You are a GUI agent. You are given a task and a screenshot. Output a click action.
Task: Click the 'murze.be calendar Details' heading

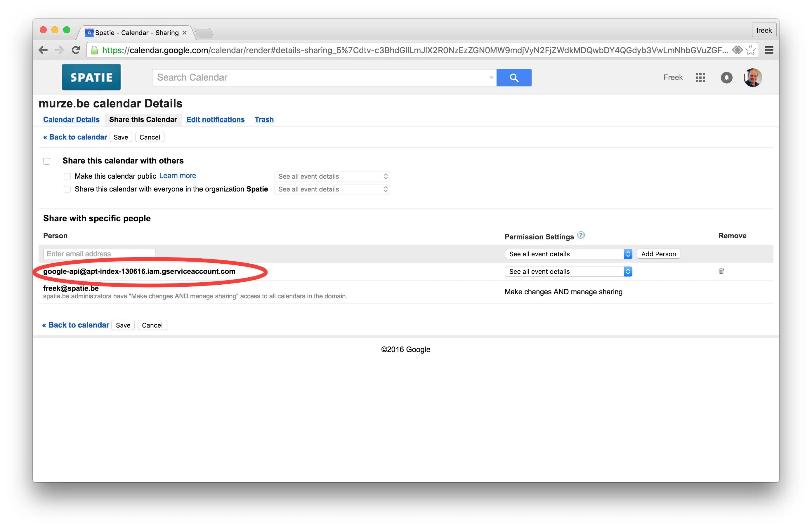click(110, 103)
